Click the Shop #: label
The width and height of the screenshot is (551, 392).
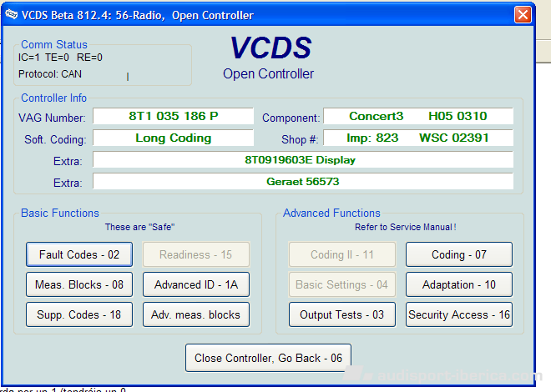(x=300, y=139)
